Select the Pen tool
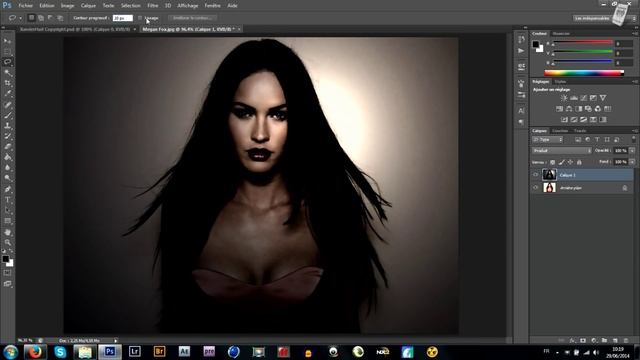Image resolution: width=640 pixels, height=360 pixels. click(x=8, y=189)
